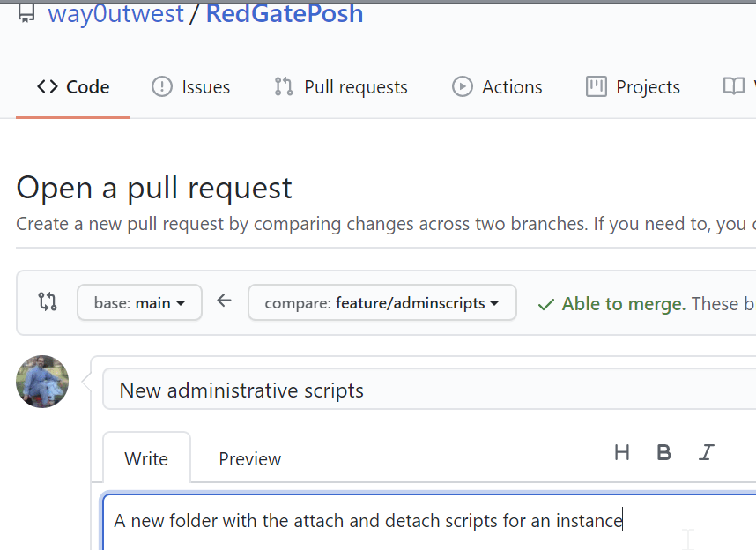Apply heading formatting with H icon
Image resolution: width=756 pixels, height=550 pixels.
pos(622,453)
